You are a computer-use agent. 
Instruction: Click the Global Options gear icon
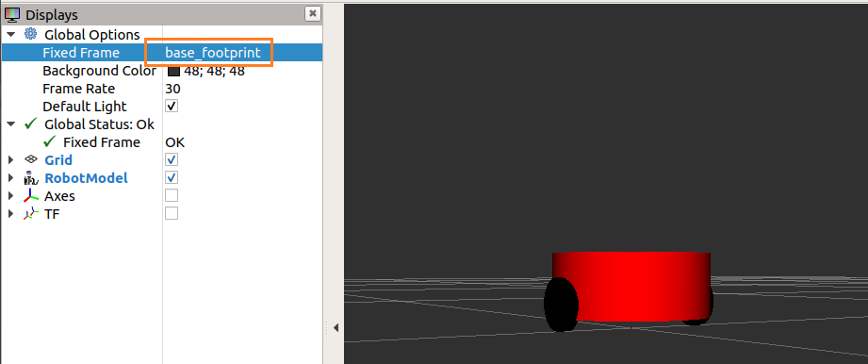(x=30, y=34)
